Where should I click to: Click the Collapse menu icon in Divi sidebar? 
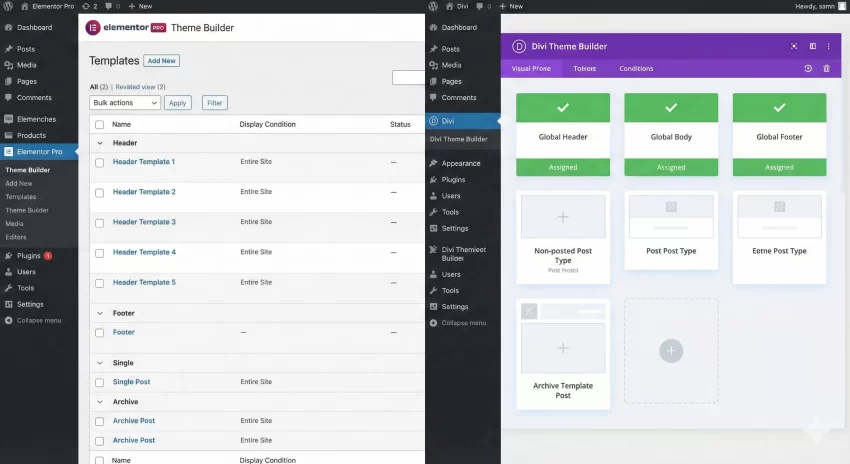pyautogui.click(x=433, y=323)
